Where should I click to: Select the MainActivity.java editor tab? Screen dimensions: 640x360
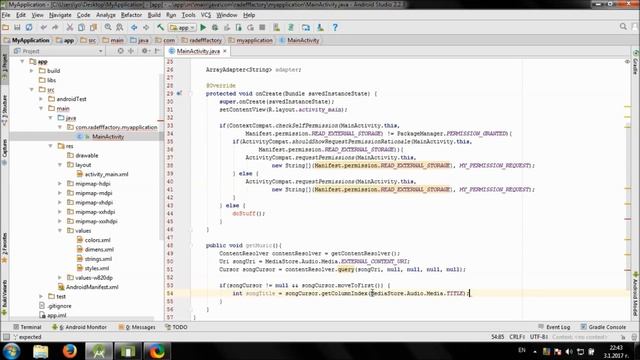198,51
